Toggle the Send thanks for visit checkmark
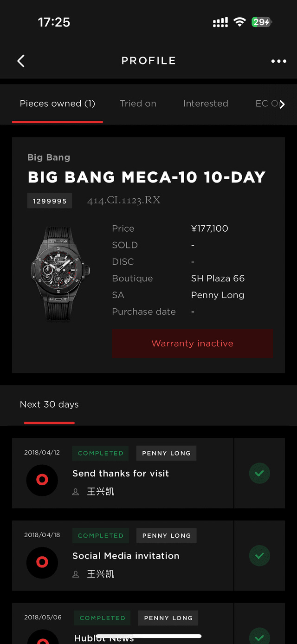The image size is (297, 644). 259,473
